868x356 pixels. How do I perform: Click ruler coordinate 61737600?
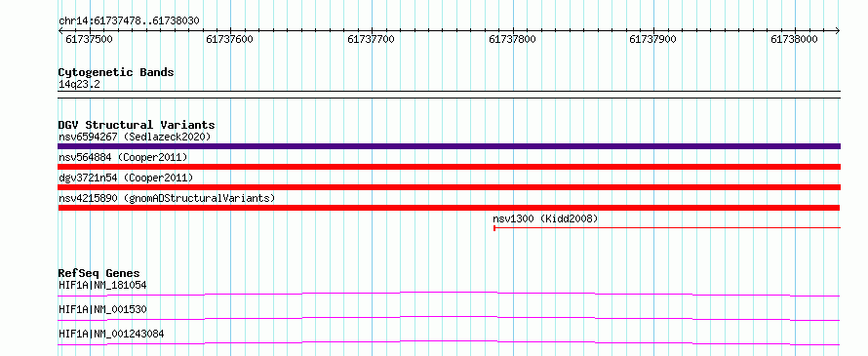pos(230,39)
